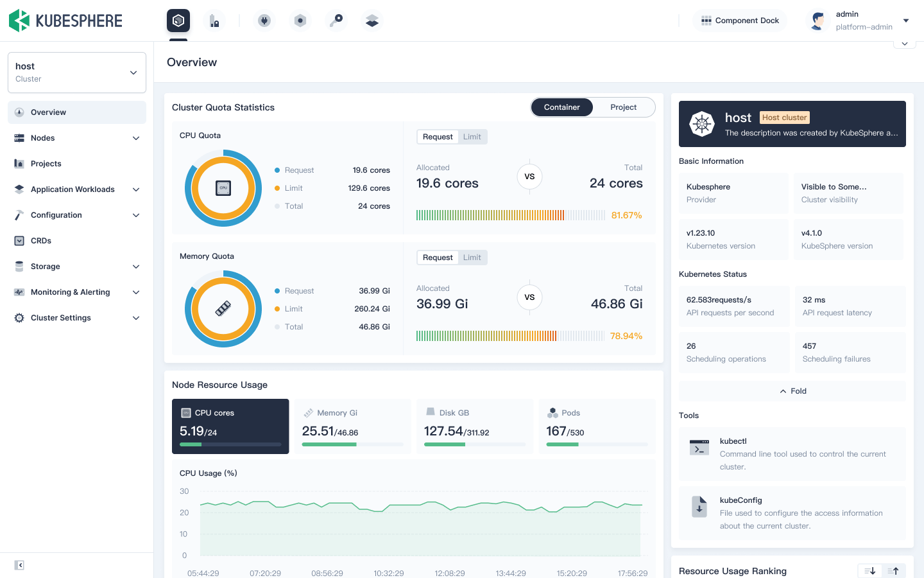Collapse the sidebar with the bottom-left icon

(19, 565)
